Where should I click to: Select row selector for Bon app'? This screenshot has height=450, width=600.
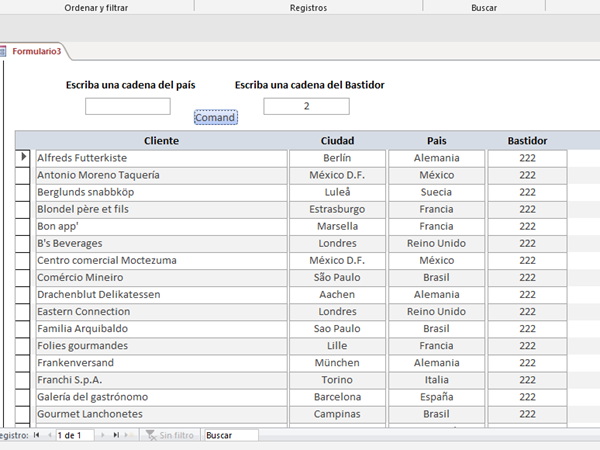[x=23, y=226]
